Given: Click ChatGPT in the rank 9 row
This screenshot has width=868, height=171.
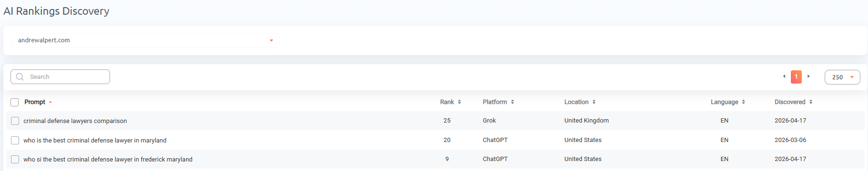Looking at the screenshot, I should tap(495, 159).
